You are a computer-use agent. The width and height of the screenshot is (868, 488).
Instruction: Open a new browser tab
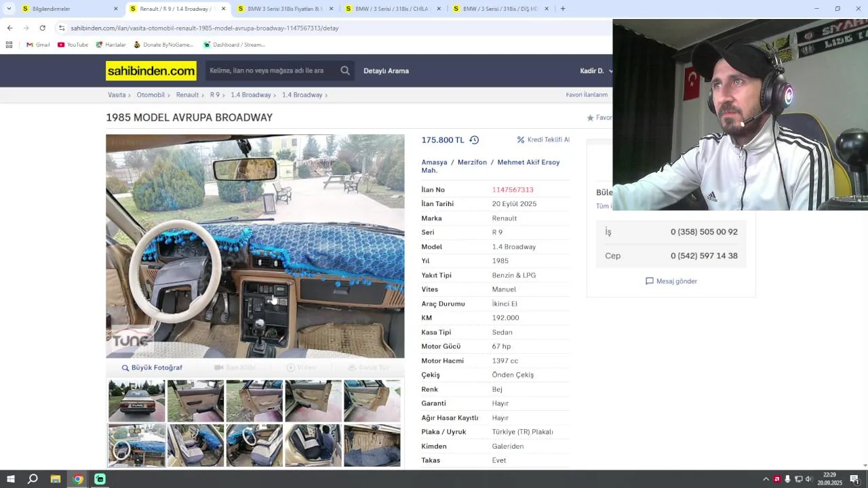tap(563, 9)
